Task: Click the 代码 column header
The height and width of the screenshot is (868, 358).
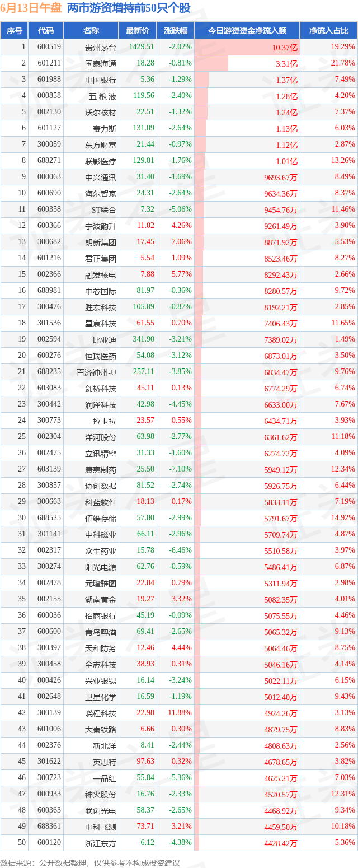Action: coord(45,31)
